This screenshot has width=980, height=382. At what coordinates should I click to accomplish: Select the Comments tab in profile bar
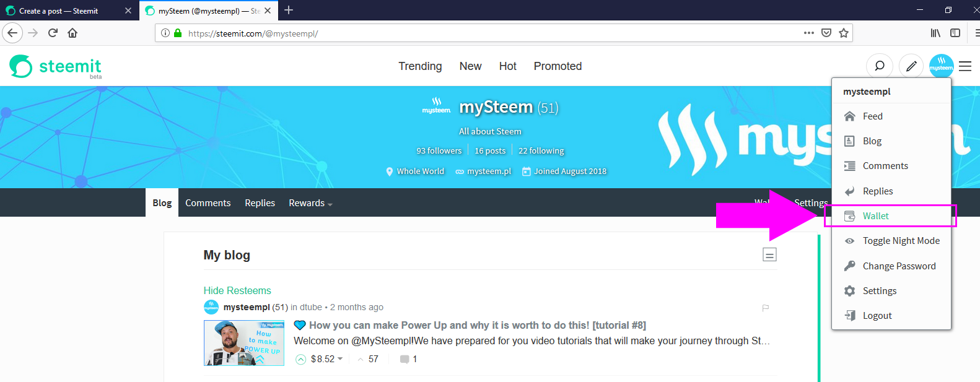(208, 203)
